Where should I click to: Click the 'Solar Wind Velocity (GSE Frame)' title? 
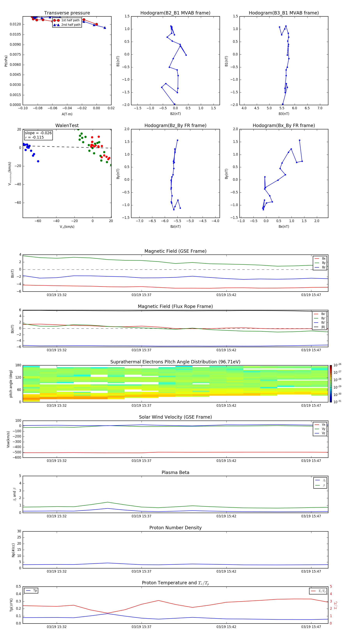[175, 417]
